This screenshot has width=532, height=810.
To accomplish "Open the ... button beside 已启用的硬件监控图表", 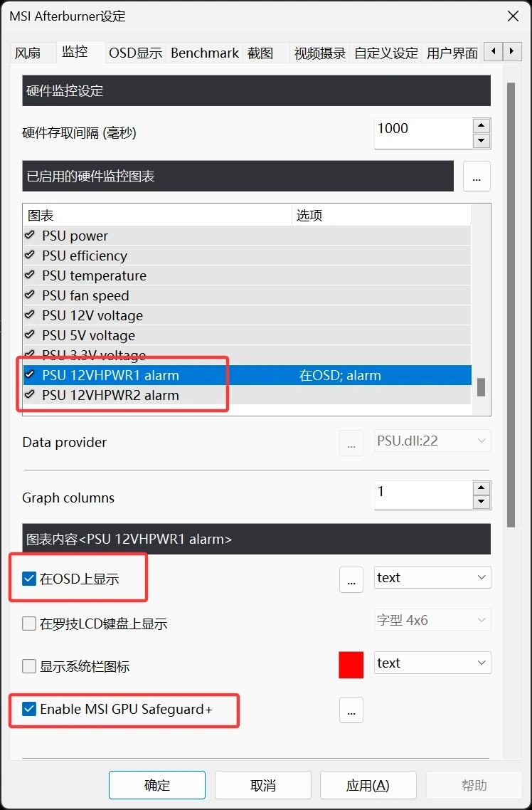I will pyautogui.click(x=477, y=176).
